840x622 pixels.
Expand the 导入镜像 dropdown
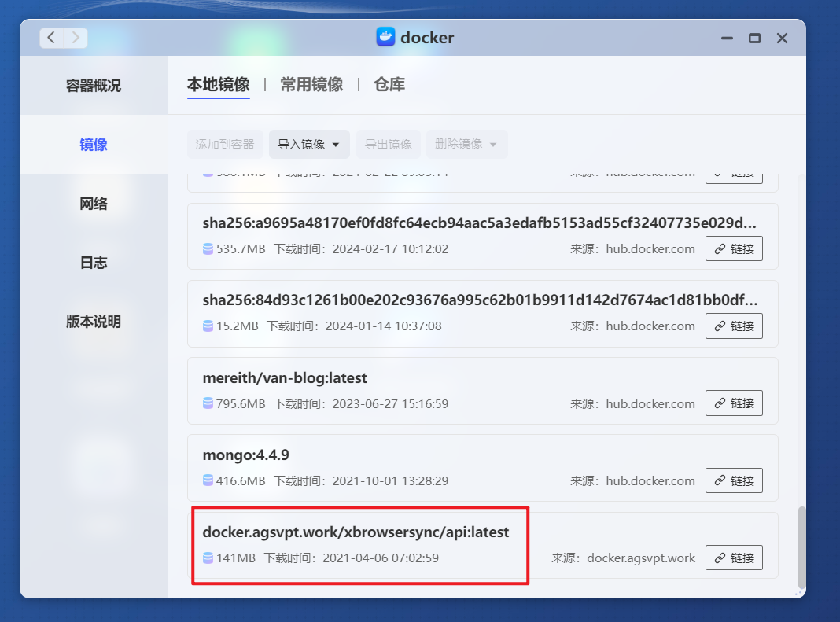309,144
